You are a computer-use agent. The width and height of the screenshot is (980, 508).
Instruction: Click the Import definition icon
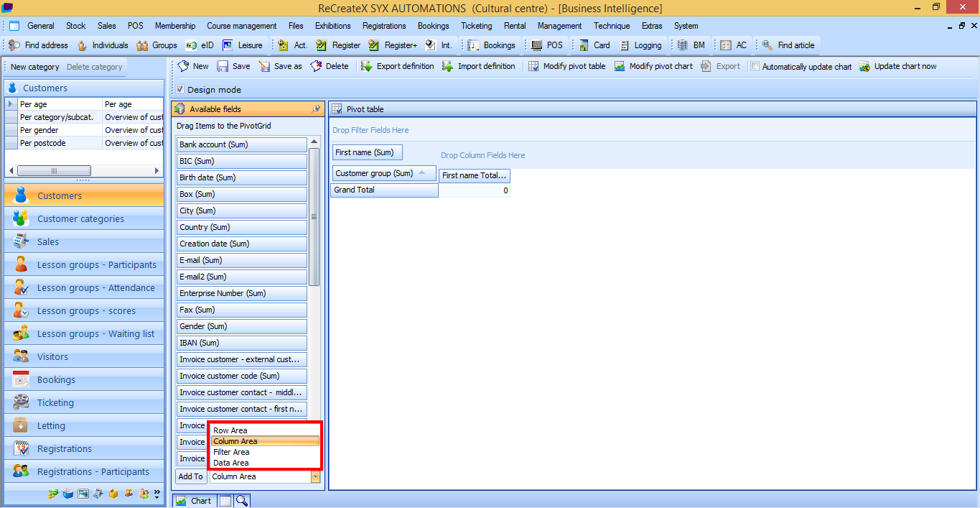447,66
